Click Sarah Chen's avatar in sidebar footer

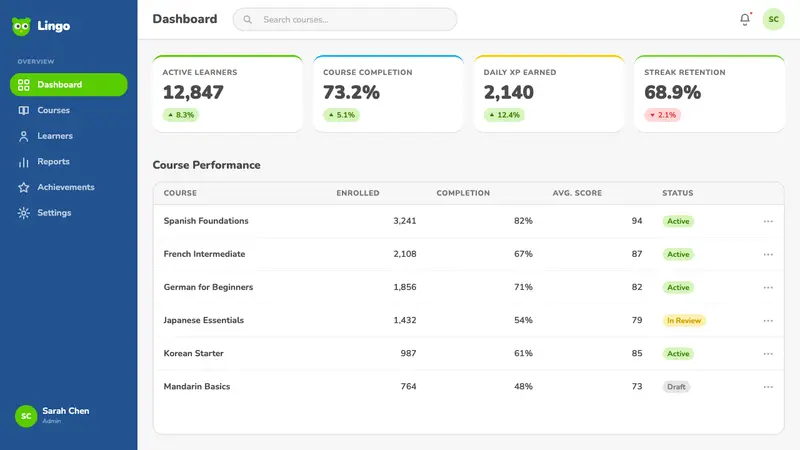[x=26, y=416]
